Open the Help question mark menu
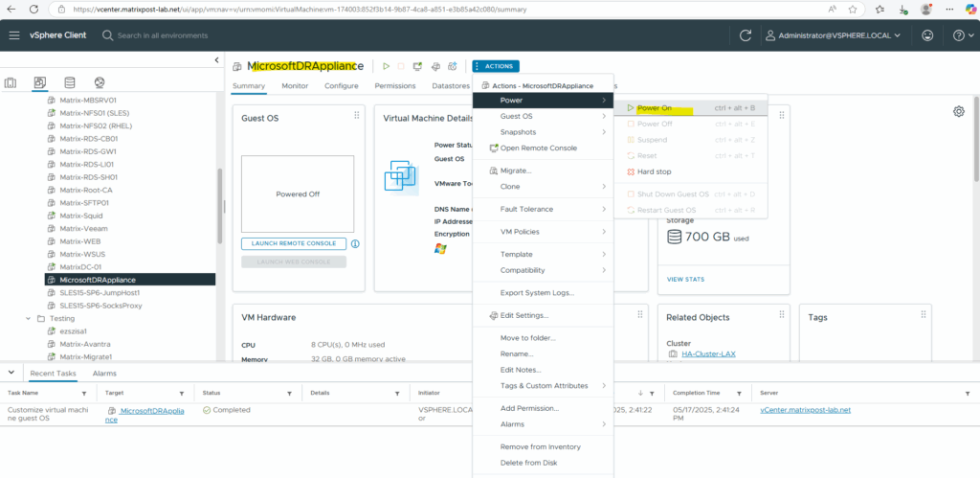 pos(963,35)
